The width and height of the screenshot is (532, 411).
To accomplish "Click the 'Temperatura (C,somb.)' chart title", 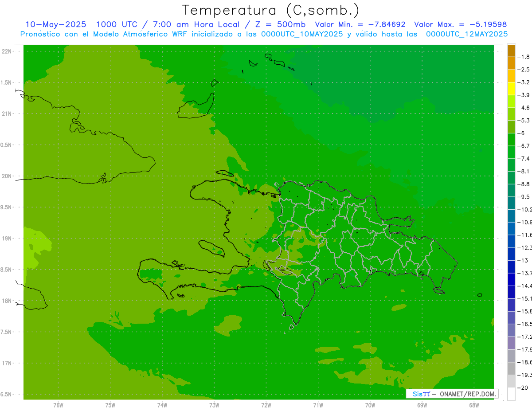I will 271,10.
